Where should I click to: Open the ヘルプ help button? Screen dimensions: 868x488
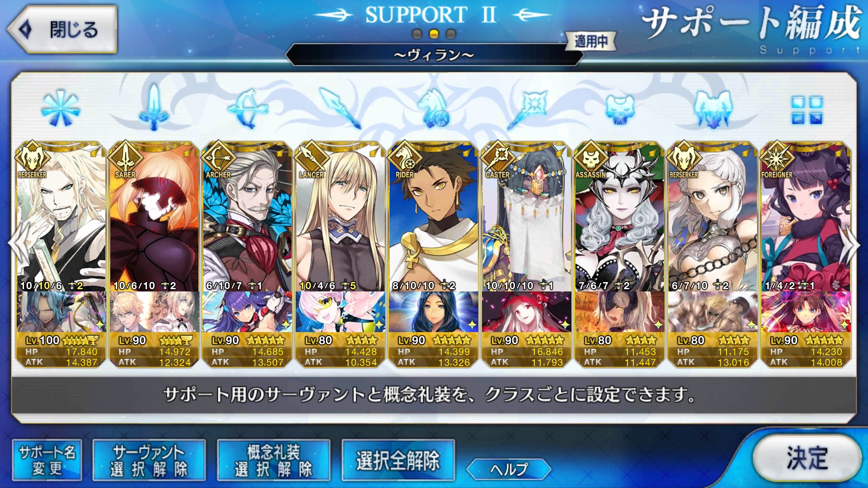(x=509, y=469)
